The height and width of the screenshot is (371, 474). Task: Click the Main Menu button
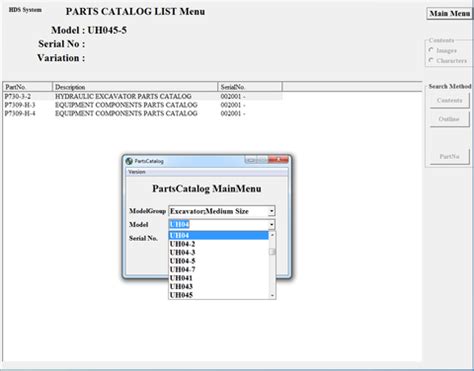point(449,14)
